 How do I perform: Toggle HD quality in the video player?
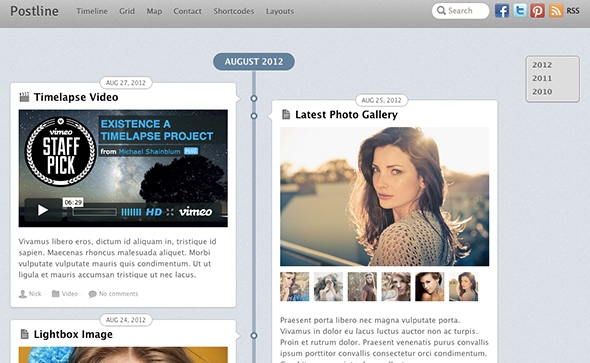154,212
